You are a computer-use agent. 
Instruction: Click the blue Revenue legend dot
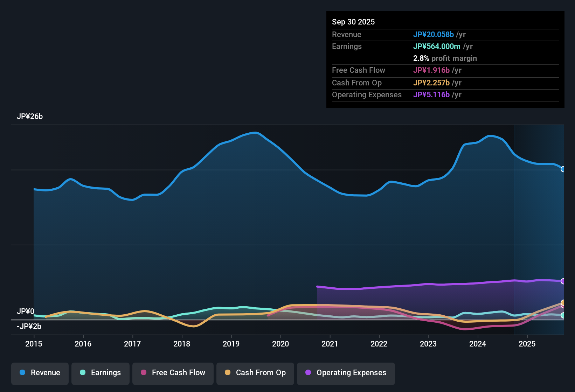22,373
